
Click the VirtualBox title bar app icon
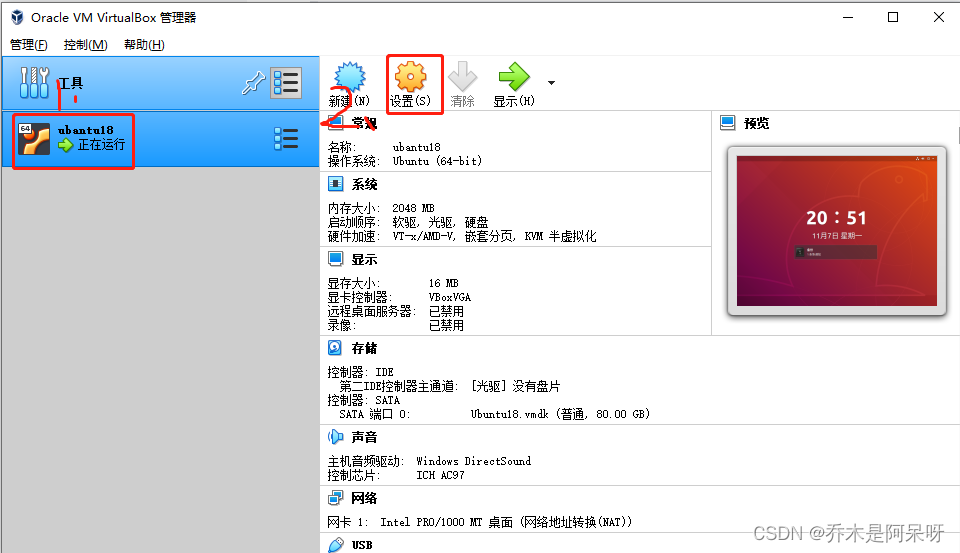[17, 17]
